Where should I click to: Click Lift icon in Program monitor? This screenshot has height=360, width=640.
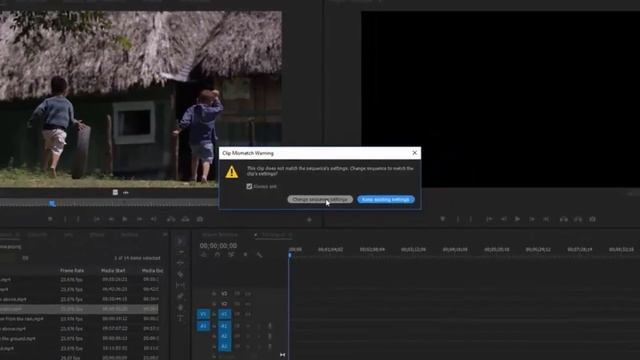pos(564,219)
